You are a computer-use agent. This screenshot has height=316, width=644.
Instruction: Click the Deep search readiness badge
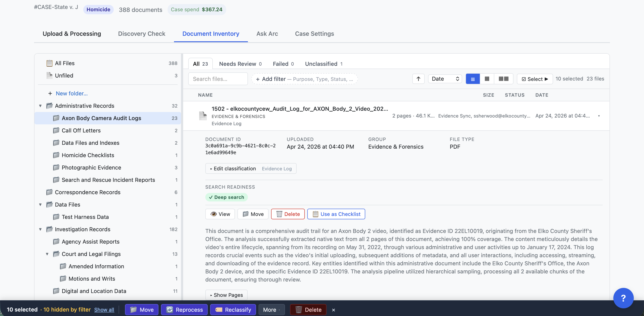click(x=227, y=197)
